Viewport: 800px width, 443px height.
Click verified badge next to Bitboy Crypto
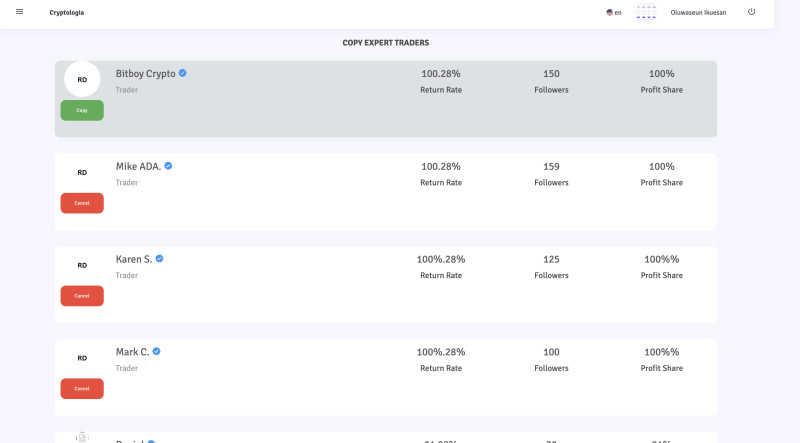click(x=183, y=73)
